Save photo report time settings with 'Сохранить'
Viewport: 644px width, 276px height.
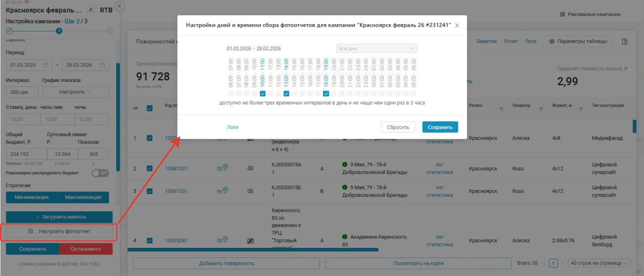point(440,127)
